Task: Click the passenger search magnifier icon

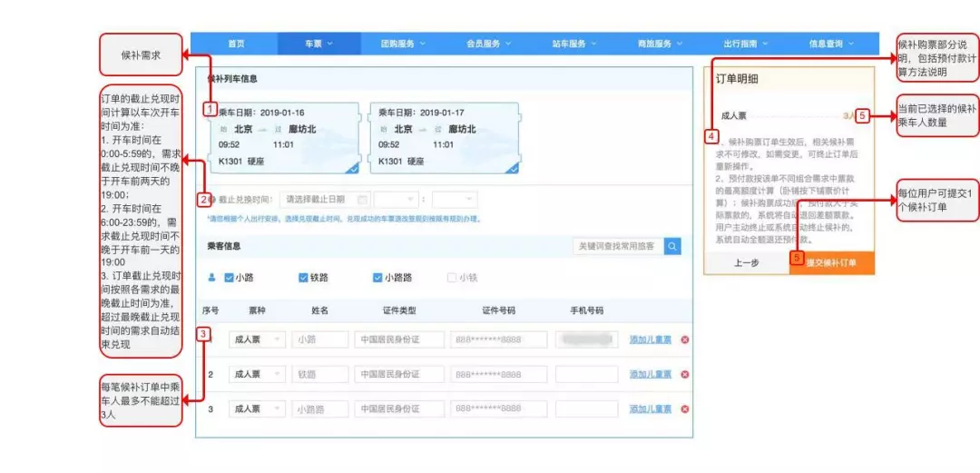Action: (672, 246)
